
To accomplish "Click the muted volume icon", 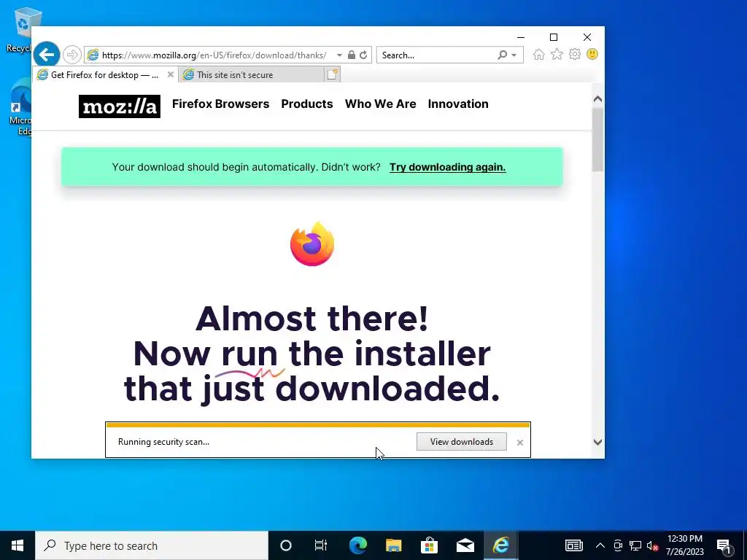I will point(652,545).
